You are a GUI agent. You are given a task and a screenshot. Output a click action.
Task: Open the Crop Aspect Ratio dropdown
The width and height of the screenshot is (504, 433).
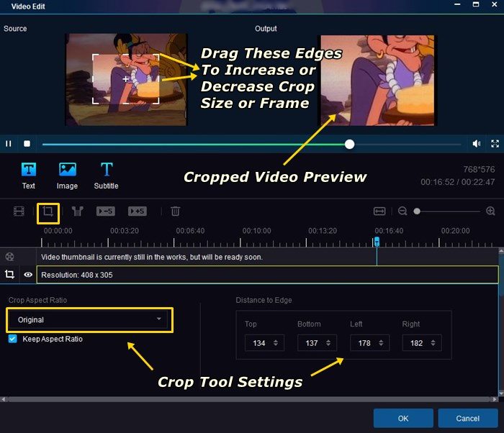(x=89, y=319)
